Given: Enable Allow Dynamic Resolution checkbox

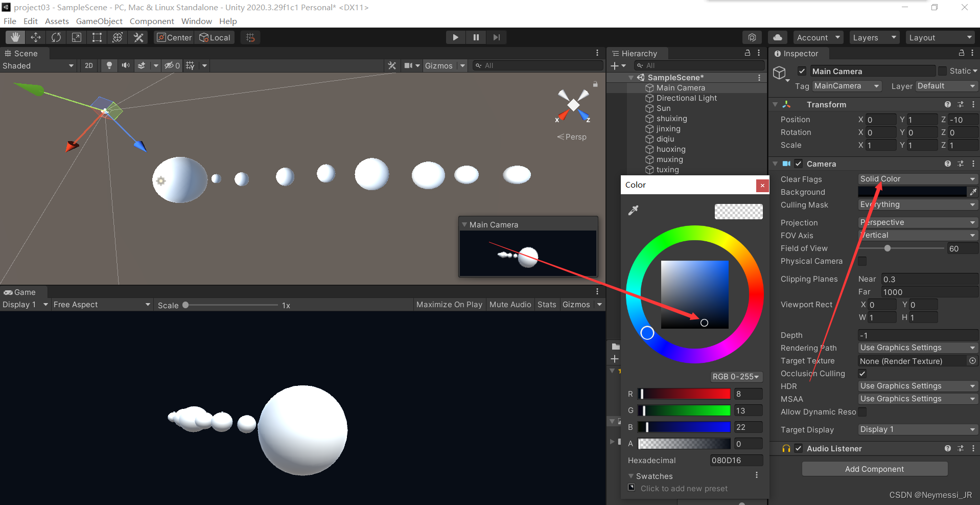Looking at the screenshot, I should [862, 412].
